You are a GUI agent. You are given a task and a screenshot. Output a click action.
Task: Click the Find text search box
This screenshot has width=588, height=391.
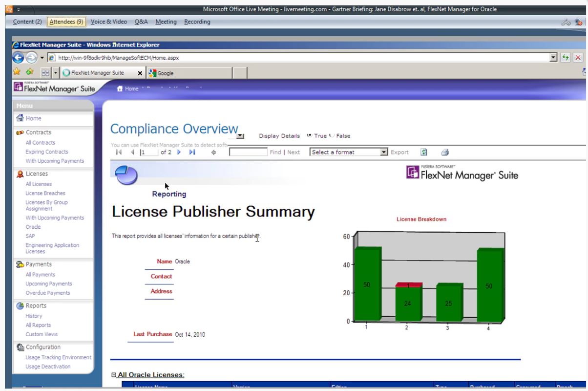pos(248,152)
